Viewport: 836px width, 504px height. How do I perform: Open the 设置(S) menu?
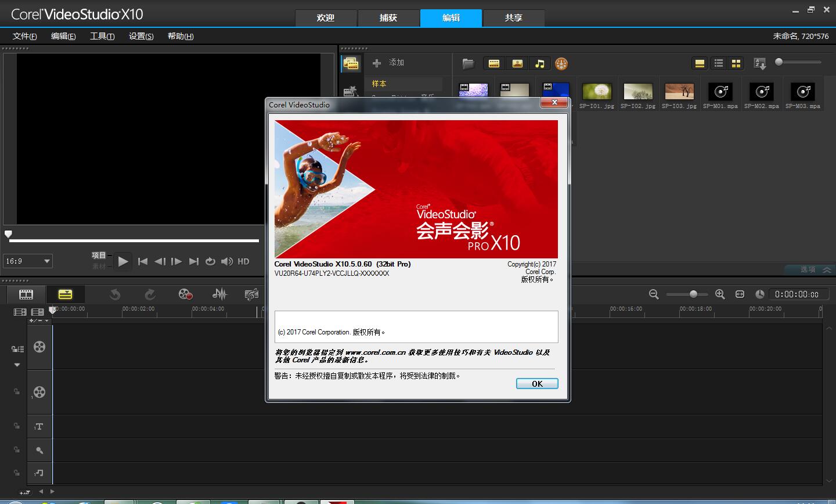click(141, 36)
